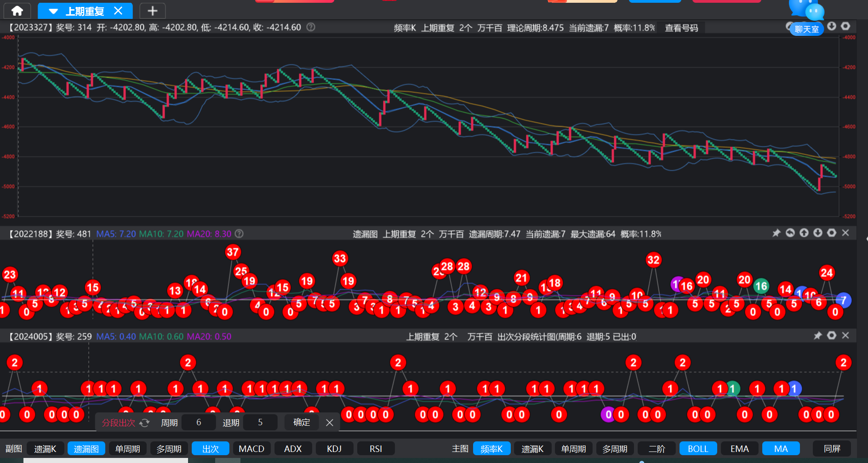Click refresh icon beside 分段出次
Viewport: 868px width, 463px height.
click(x=144, y=422)
